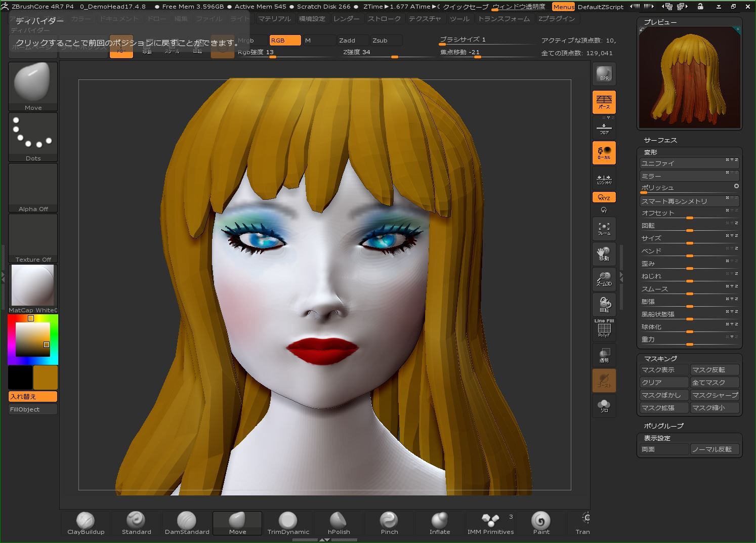Toggle the Menus button

(x=563, y=7)
